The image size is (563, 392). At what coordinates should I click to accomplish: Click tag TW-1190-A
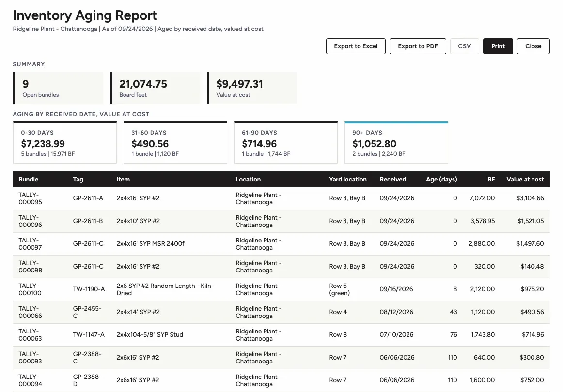point(89,289)
